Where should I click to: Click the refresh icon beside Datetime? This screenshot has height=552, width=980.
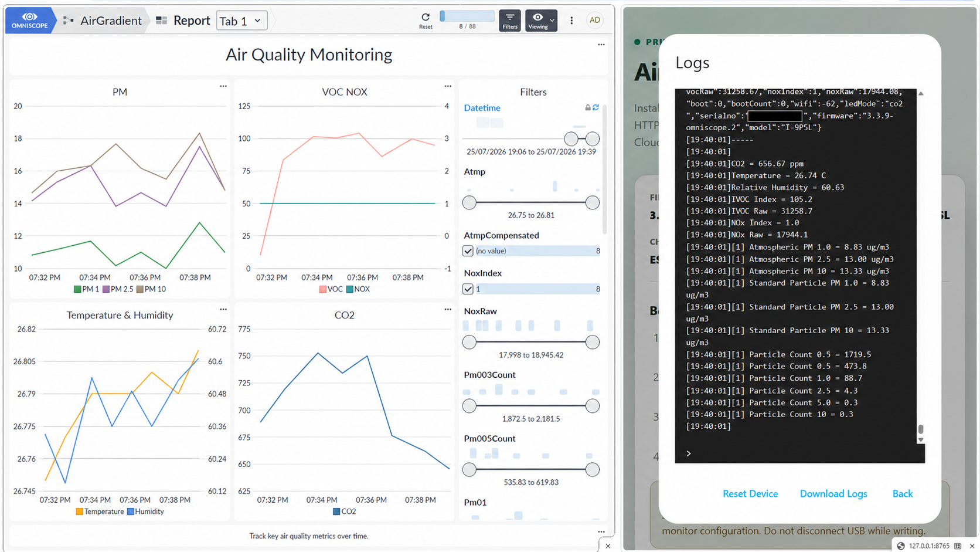pos(596,107)
